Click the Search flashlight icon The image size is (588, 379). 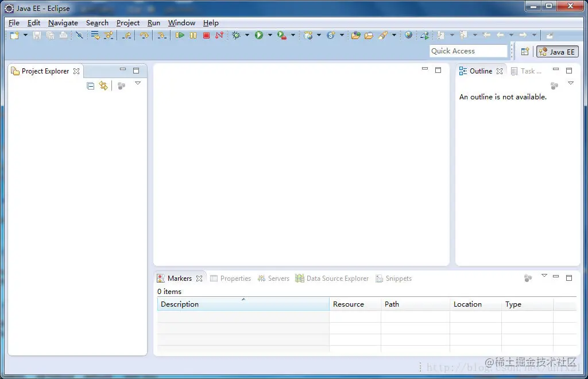(x=383, y=35)
